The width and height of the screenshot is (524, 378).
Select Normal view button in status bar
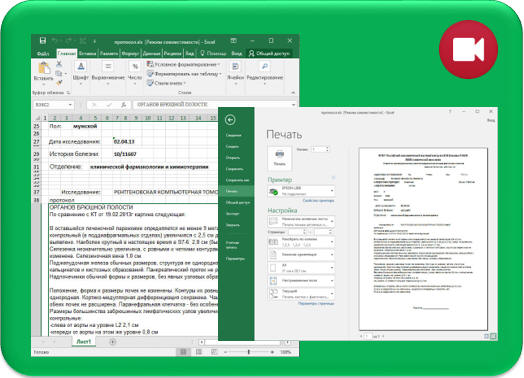(183, 352)
